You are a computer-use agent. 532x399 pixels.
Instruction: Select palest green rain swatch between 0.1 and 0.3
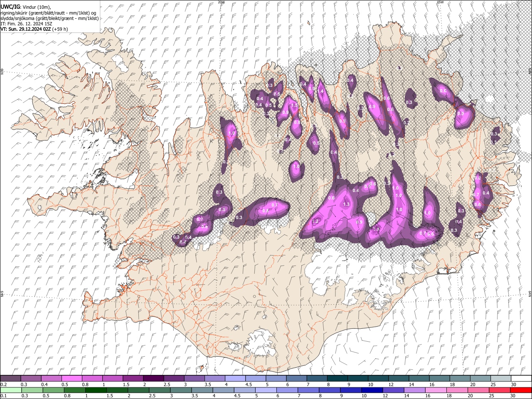[x=11, y=390]
